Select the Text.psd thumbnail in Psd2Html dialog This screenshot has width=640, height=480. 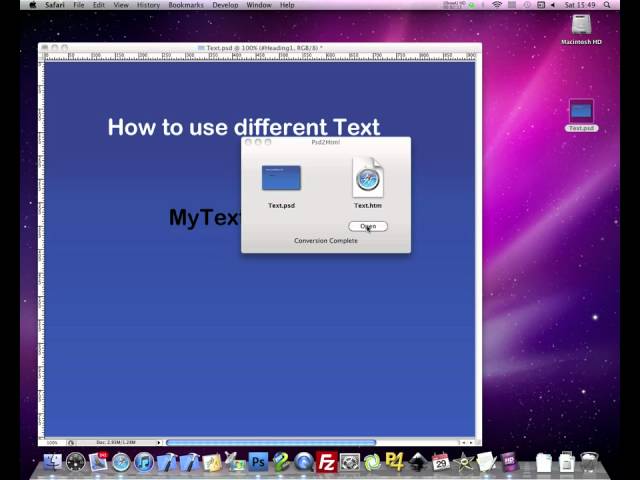tap(281, 178)
